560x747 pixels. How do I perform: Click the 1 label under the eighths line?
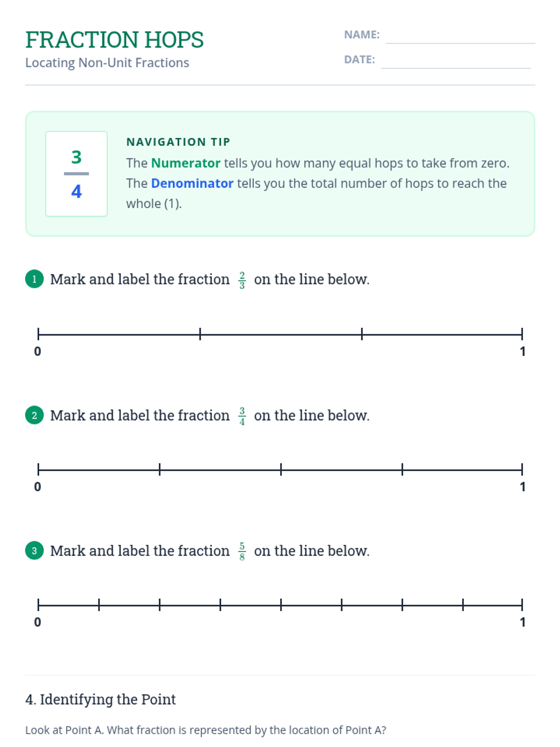[523, 622]
